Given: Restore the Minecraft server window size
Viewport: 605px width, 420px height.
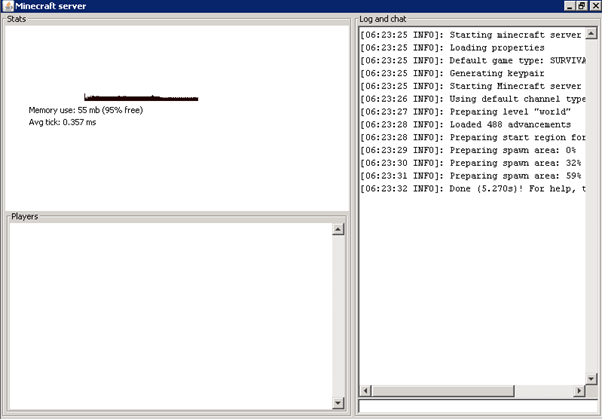Looking at the screenshot, I should click(x=581, y=6).
